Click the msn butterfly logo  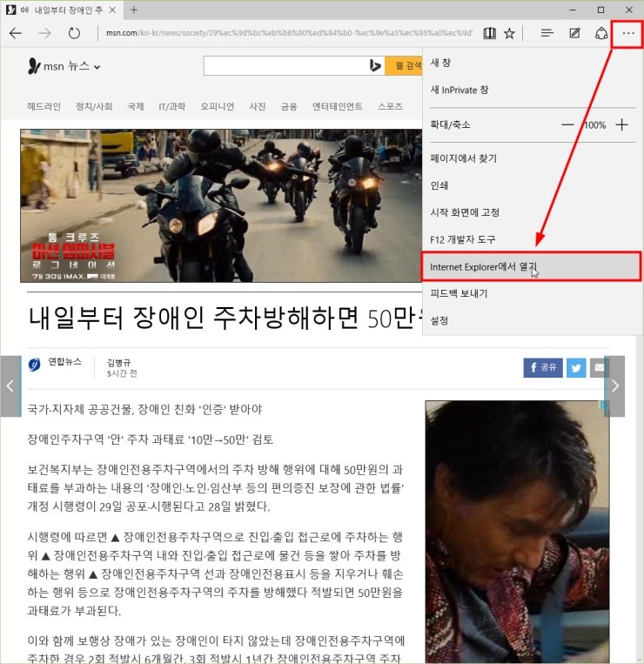pyautogui.click(x=33, y=66)
